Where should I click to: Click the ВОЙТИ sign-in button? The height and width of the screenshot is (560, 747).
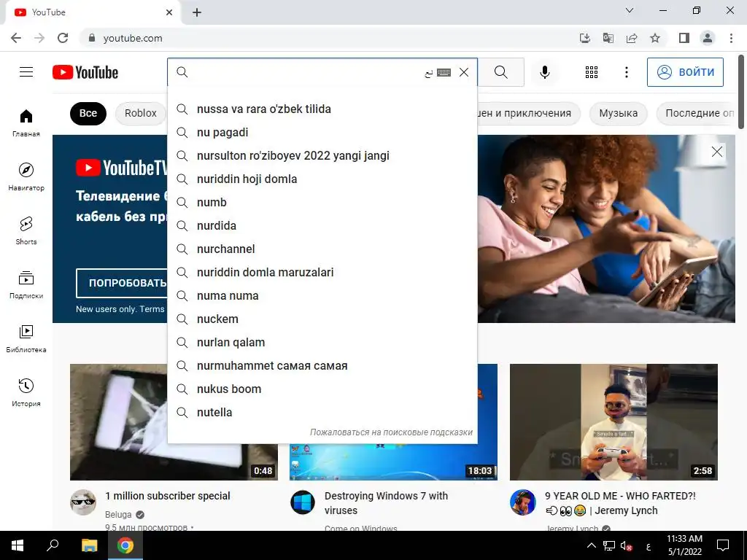[685, 72]
